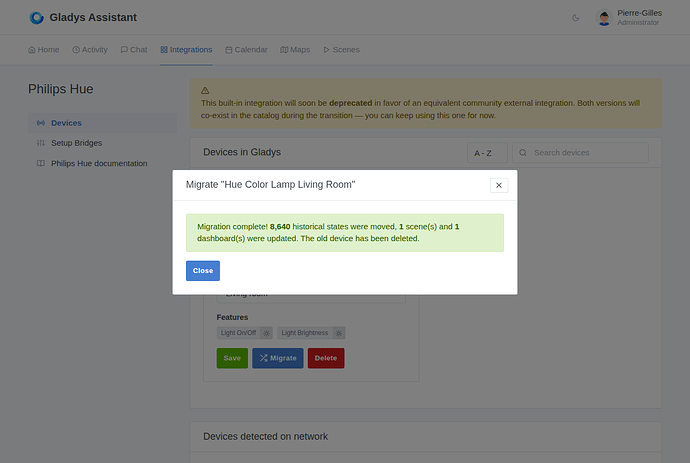Viewport: 690px width, 463px height.
Task: Click the Devices in Gladys heading
Action: (x=242, y=152)
